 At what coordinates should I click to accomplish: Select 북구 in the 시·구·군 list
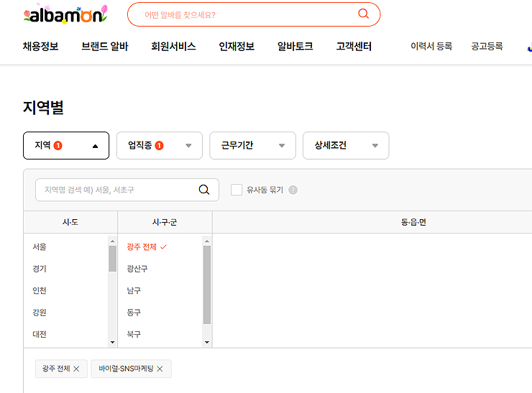(134, 334)
